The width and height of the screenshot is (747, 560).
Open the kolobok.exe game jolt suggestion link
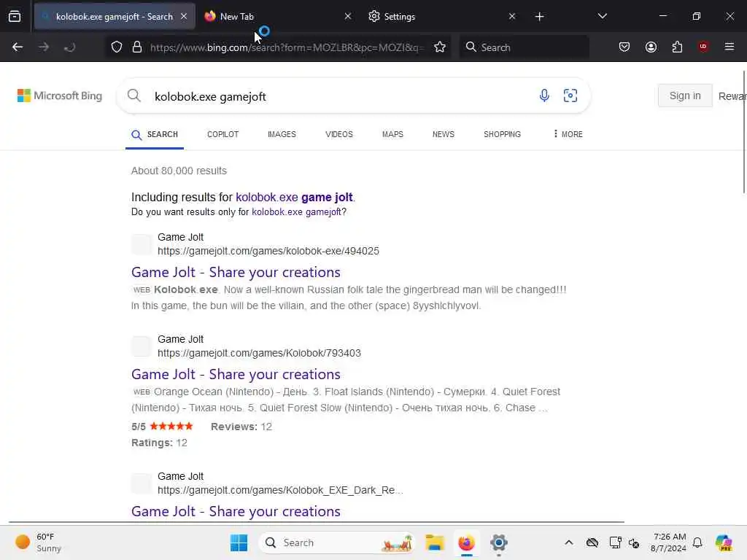[x=294, y=197]
